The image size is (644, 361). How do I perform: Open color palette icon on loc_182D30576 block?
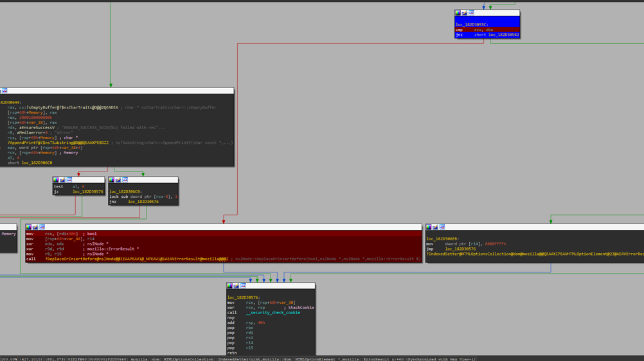(x=229, y=286)
